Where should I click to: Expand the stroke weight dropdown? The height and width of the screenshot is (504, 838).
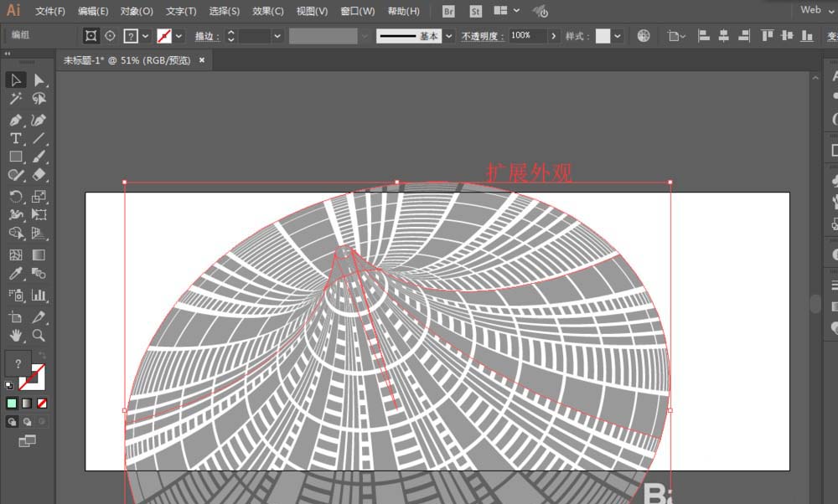pos(277,36)
